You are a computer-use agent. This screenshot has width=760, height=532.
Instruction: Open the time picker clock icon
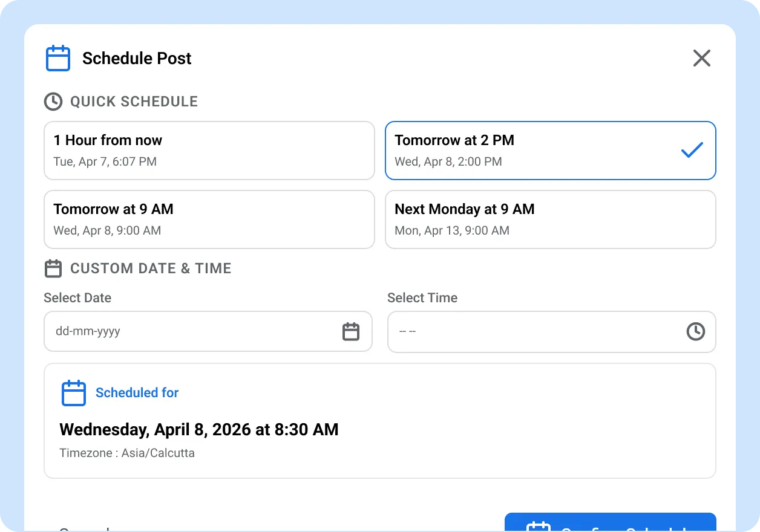tap(696, 331)
